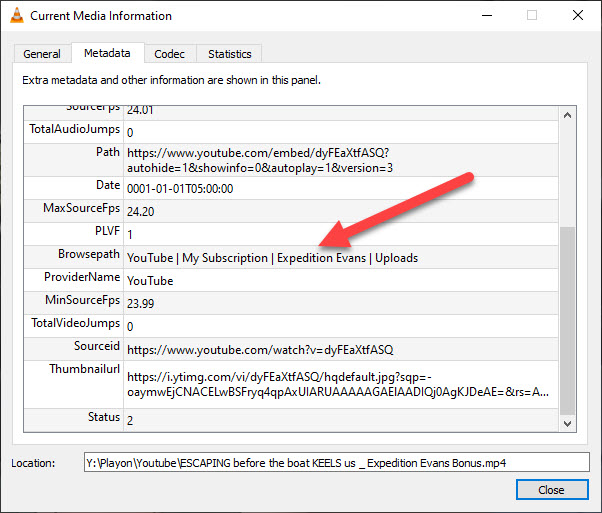602x513 pixels.
Task: Click the vertical scrollbar thumb
Action: [x=568, y=320]
